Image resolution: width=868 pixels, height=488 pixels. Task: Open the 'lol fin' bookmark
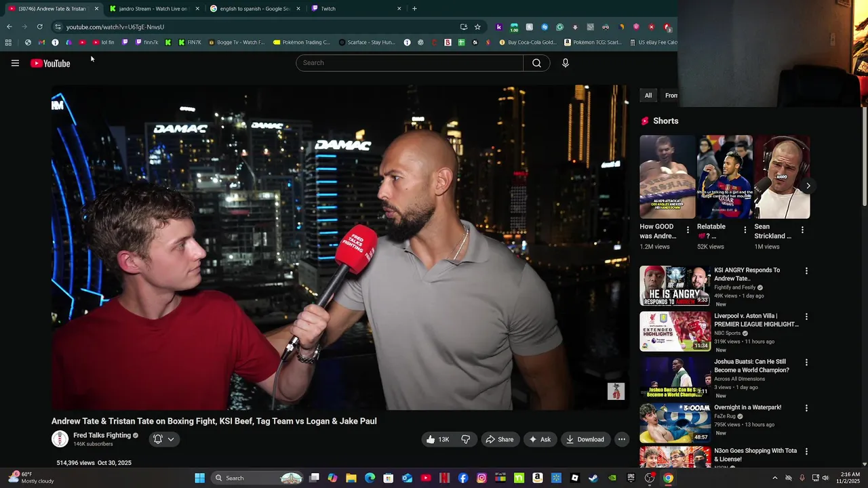(x=103, y=42)
